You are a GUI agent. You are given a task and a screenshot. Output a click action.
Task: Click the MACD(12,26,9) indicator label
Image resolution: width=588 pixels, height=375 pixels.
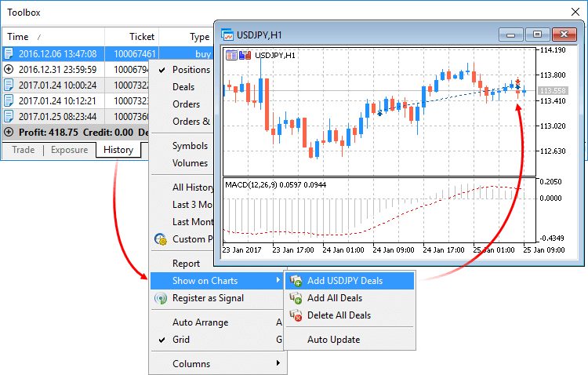276,184
